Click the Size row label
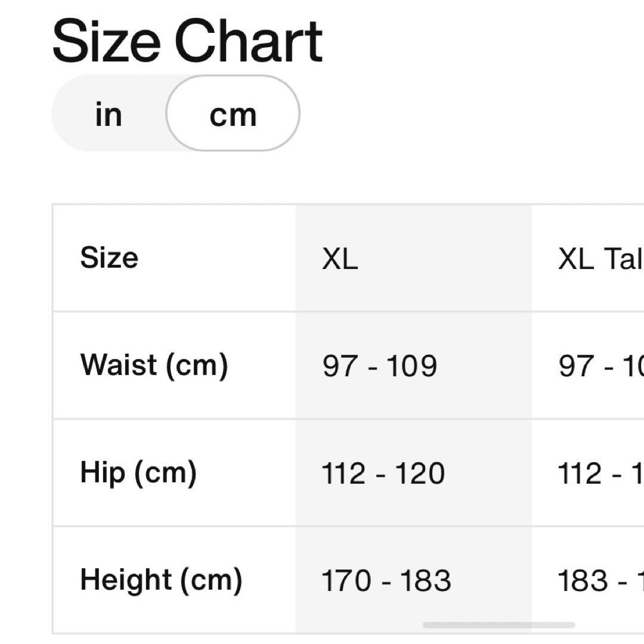 (109, 258)
